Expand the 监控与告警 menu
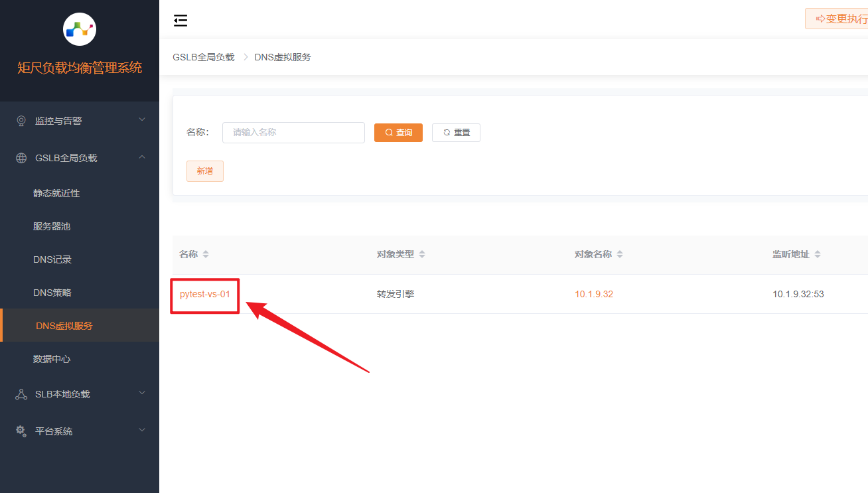The width and height of the screenshot is (868, 493). pos(80,121)
